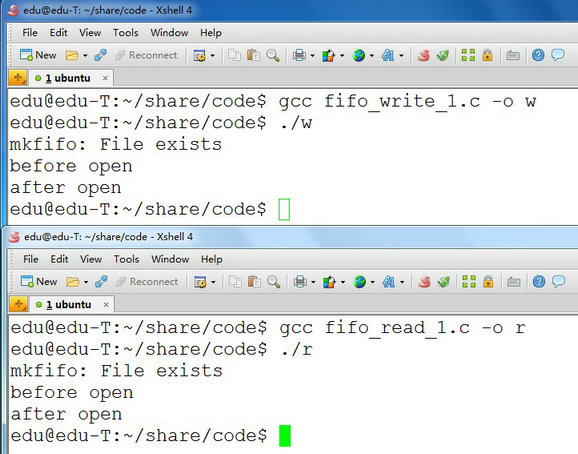Open the File menu in bottom window
The height and width of the screenshot is (454, 578).
pyautogui.click(x=31, y=259)
